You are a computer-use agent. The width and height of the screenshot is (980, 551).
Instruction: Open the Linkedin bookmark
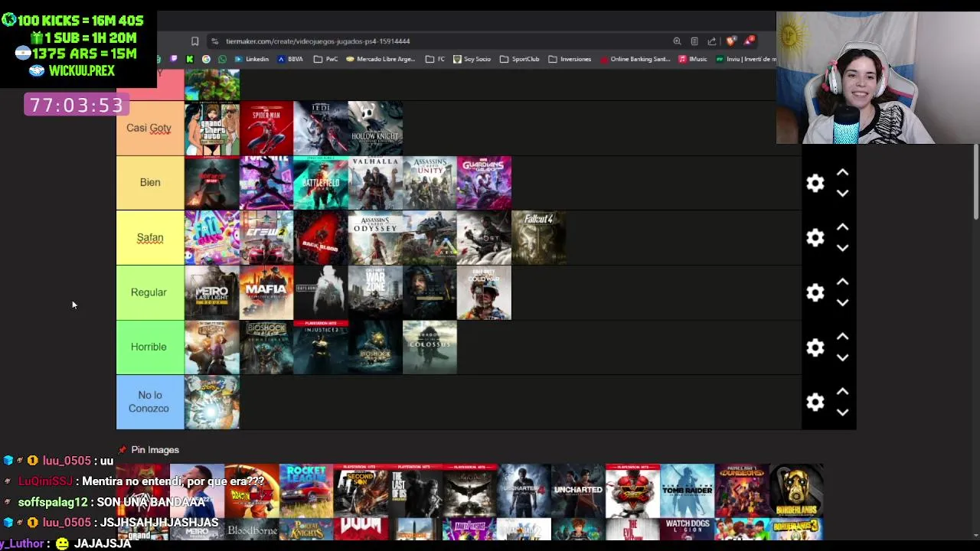pos(252,59)
